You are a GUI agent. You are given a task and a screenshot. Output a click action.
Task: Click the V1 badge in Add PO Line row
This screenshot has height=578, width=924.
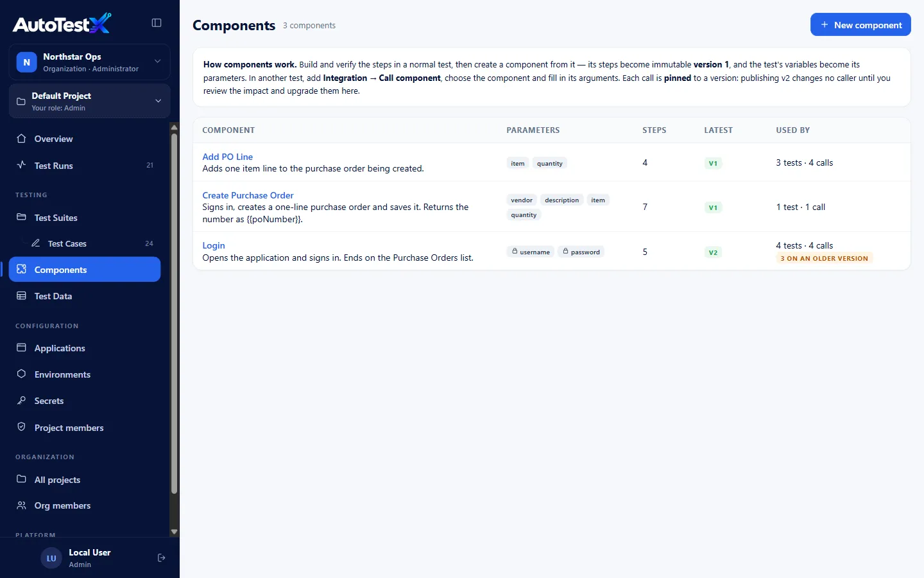[713, 163]
